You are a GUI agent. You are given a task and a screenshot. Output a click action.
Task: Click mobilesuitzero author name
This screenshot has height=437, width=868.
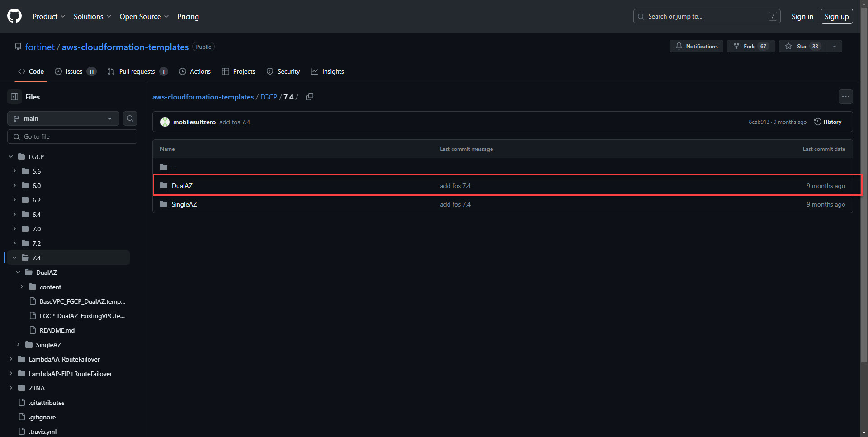coord(194,122)
